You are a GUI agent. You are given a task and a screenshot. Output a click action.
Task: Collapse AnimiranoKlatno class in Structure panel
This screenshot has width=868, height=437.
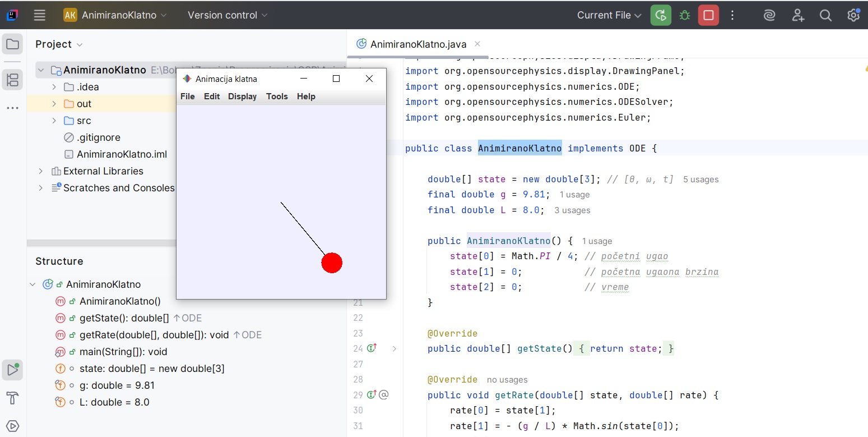[33, 284]
